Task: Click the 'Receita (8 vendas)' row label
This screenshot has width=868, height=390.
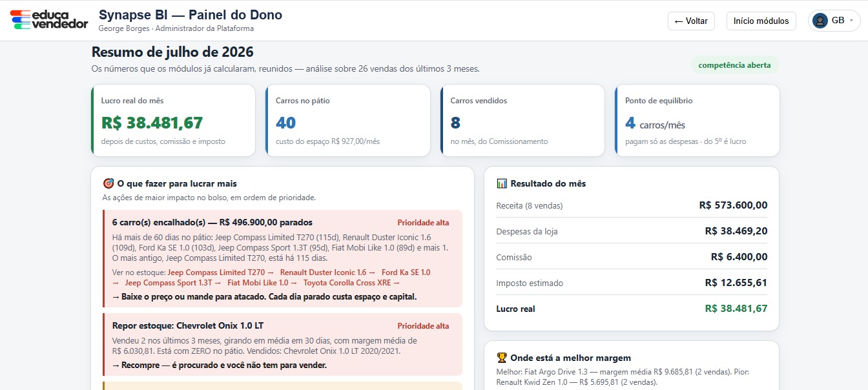Action: [x=530, y=206]
